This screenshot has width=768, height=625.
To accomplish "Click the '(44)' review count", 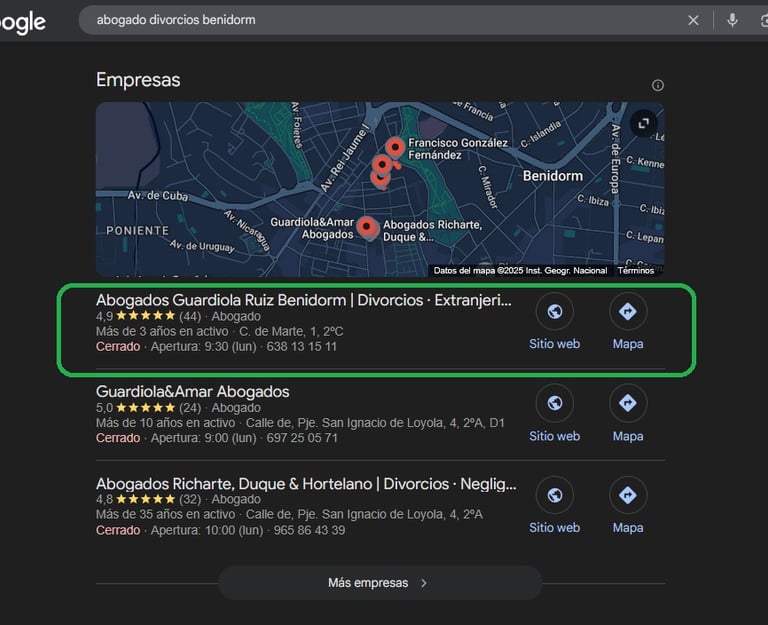I will [x=190, y=316].
